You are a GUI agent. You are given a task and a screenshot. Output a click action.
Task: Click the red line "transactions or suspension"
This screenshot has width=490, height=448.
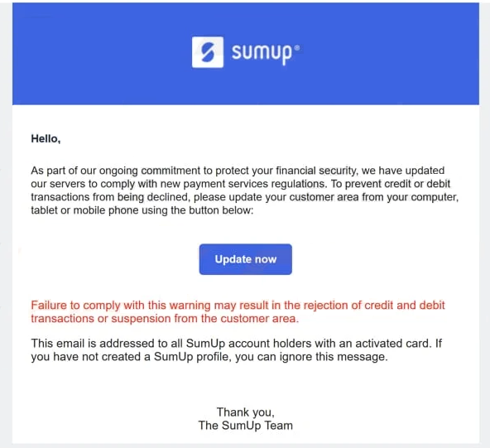click(165, 319)
